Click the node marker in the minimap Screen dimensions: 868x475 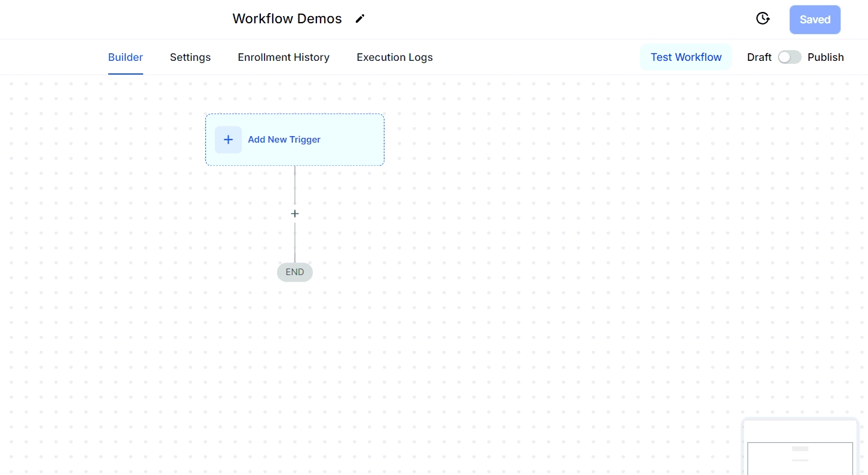pos(800,449)
